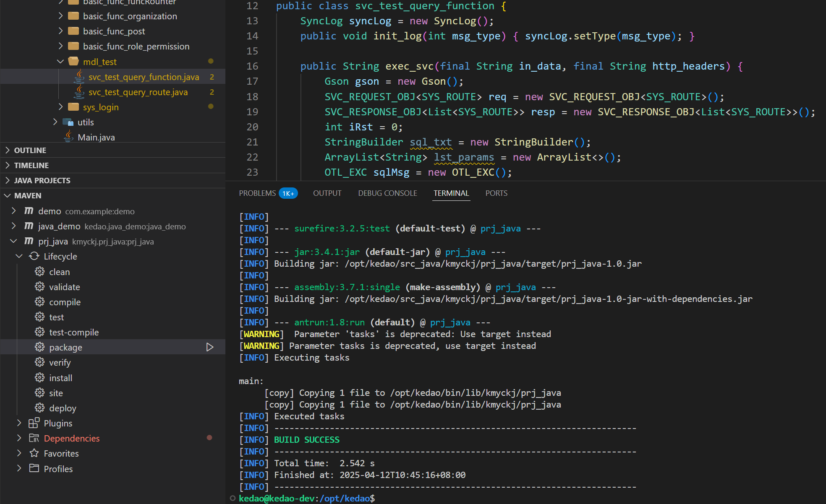Click the prj_java Maven project icon
The image size is (826, 504).
point(29,241)
